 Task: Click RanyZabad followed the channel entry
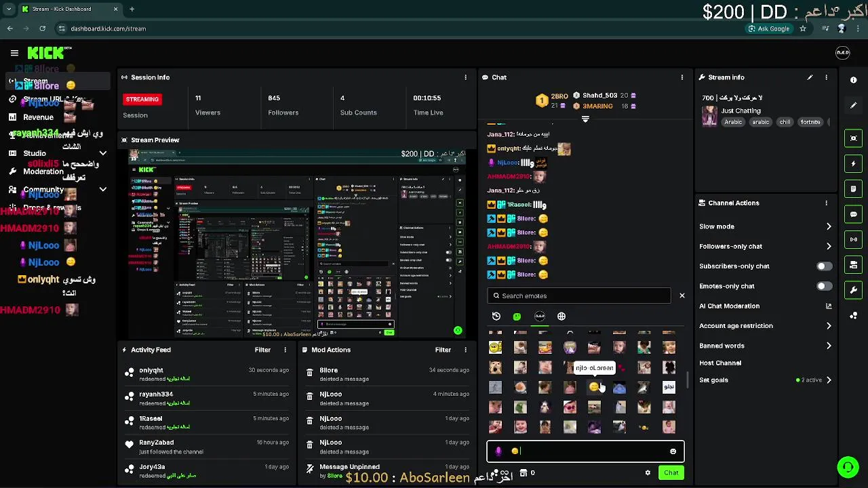(x=207, y=447)
